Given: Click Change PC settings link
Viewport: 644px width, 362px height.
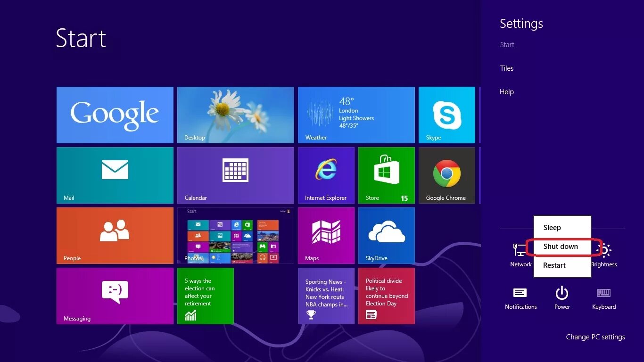Looking at the screenshot, I should (x=595, y=337).
